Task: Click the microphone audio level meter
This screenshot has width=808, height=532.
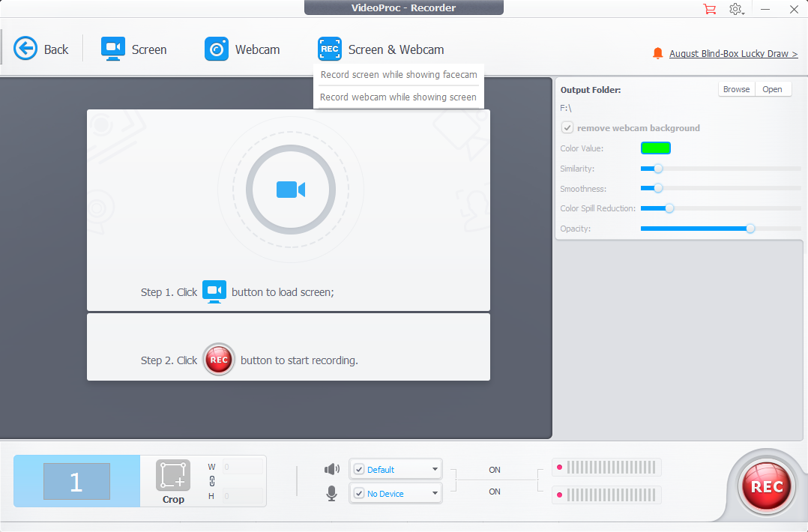Action: (606, 495)
